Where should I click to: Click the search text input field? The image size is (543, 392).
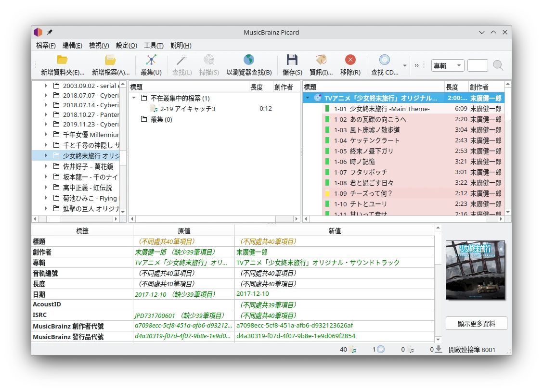pyautogui.click(x=478, y=65)
